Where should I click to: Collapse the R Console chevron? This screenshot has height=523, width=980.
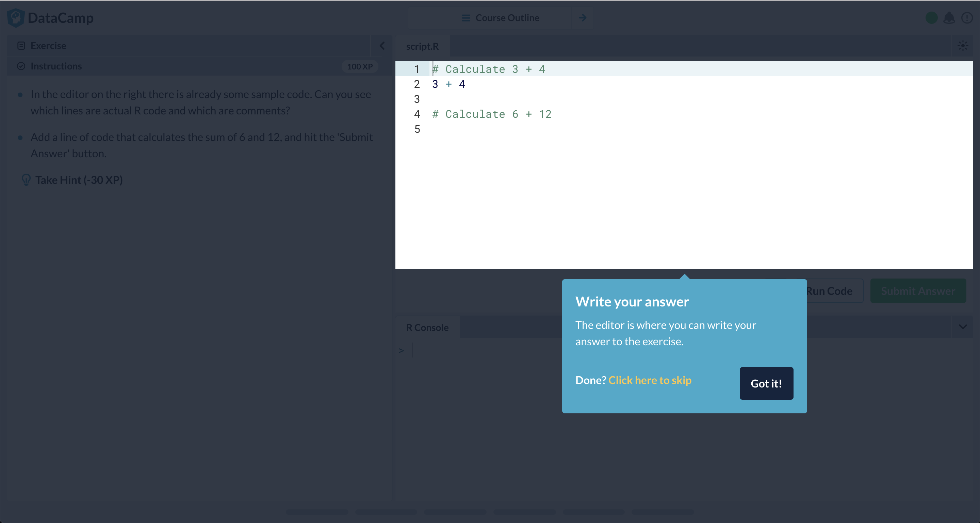point(963,327)
